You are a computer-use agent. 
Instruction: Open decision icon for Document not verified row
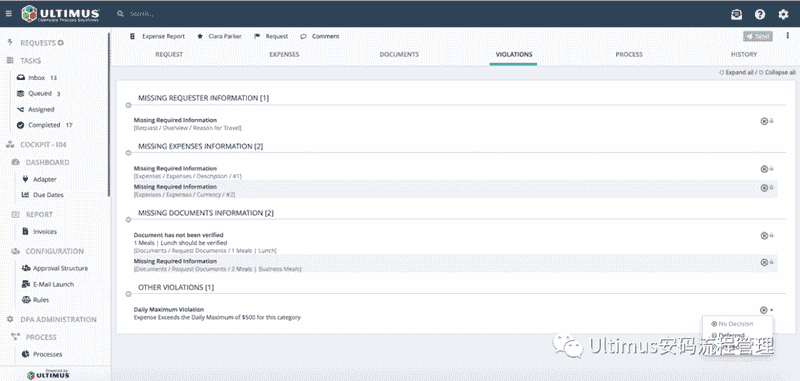tap(764, 236)
